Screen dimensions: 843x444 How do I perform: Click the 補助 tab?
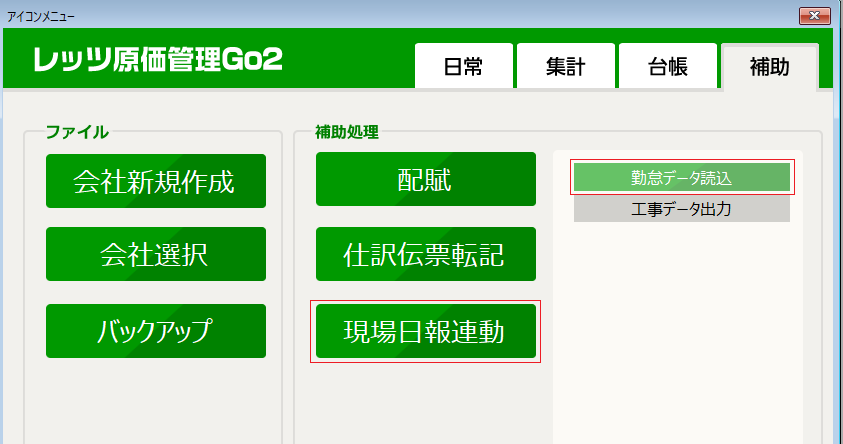(770, 67)
